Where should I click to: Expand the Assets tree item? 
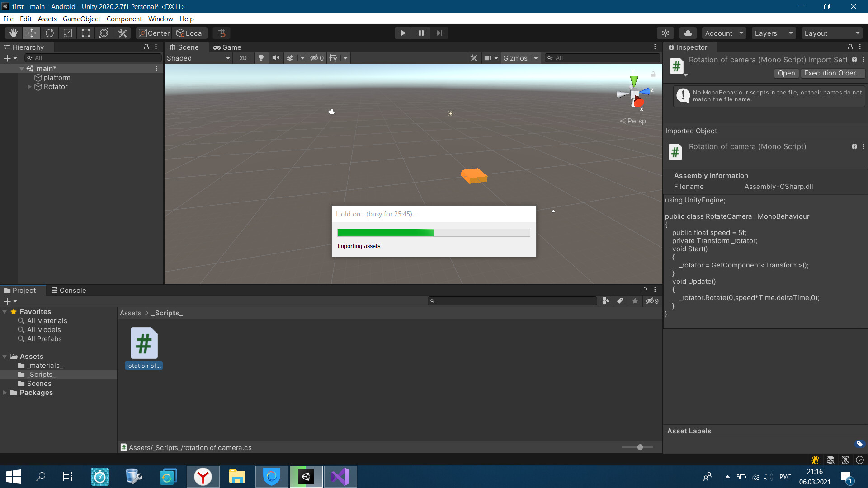(4, 356)
